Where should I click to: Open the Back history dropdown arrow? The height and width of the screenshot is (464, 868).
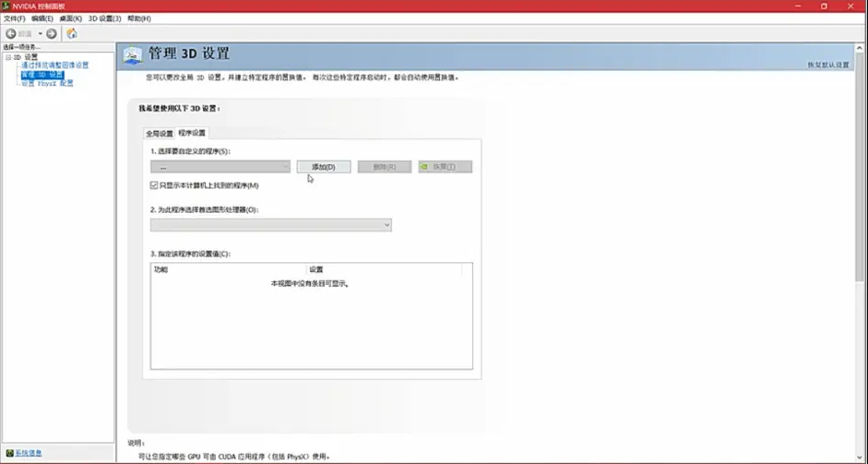(x=40, y=34)
